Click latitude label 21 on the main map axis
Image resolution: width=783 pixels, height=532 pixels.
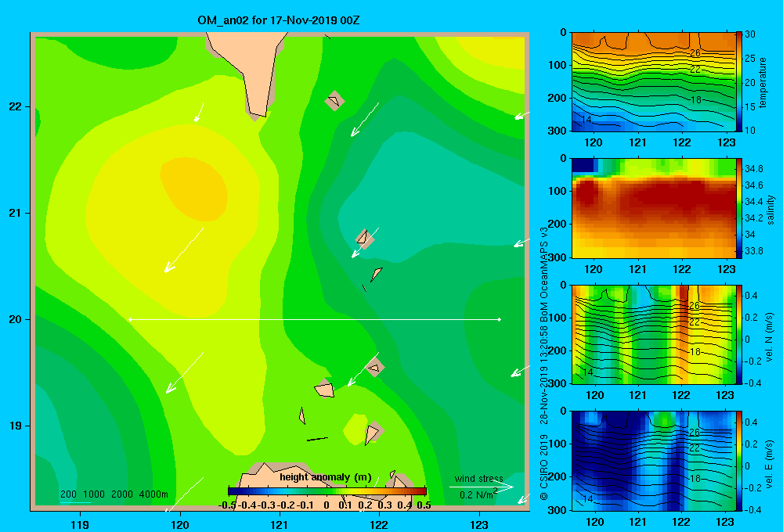[16, 213]
